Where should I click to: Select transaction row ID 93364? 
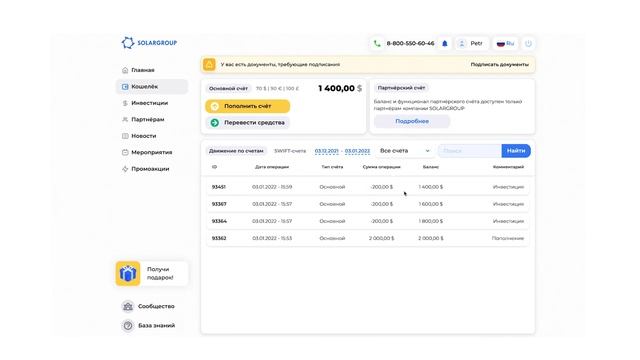(x=368, y=221)
